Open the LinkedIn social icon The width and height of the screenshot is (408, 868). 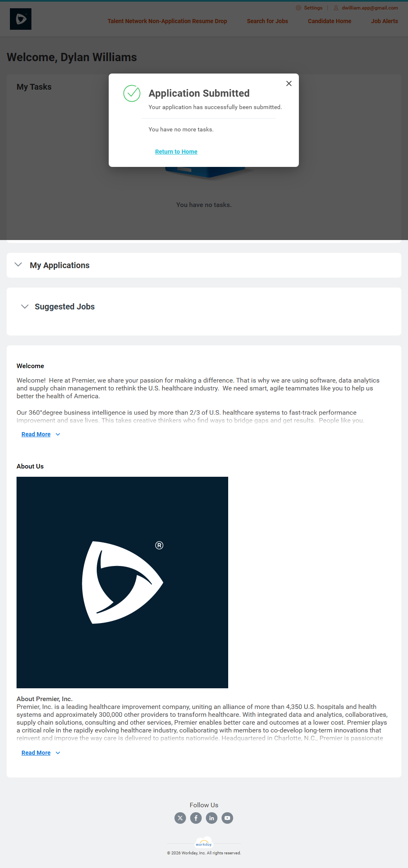[x=212, y=818]
